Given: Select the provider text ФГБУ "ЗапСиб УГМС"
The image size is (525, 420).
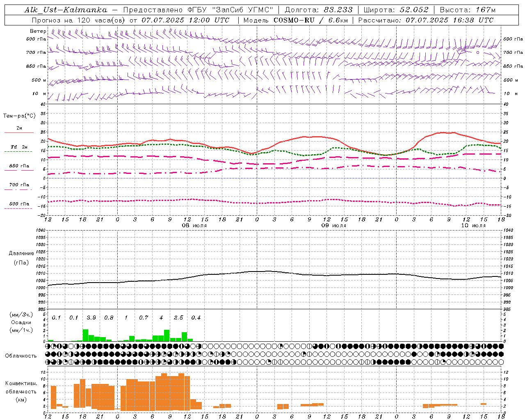Looking at the screenshot, I should coord(231,10).
